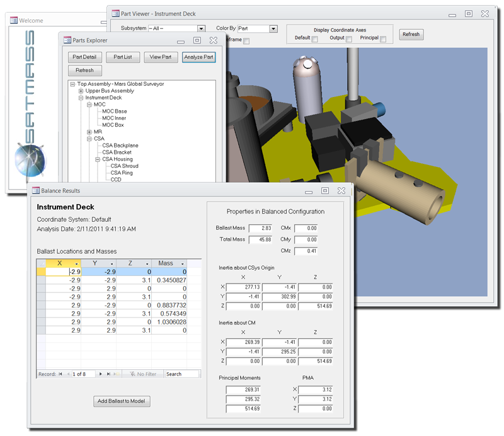Close the Parts Explorer window
The height and width of the screenshot is (436, 504).
click(214, 40)
